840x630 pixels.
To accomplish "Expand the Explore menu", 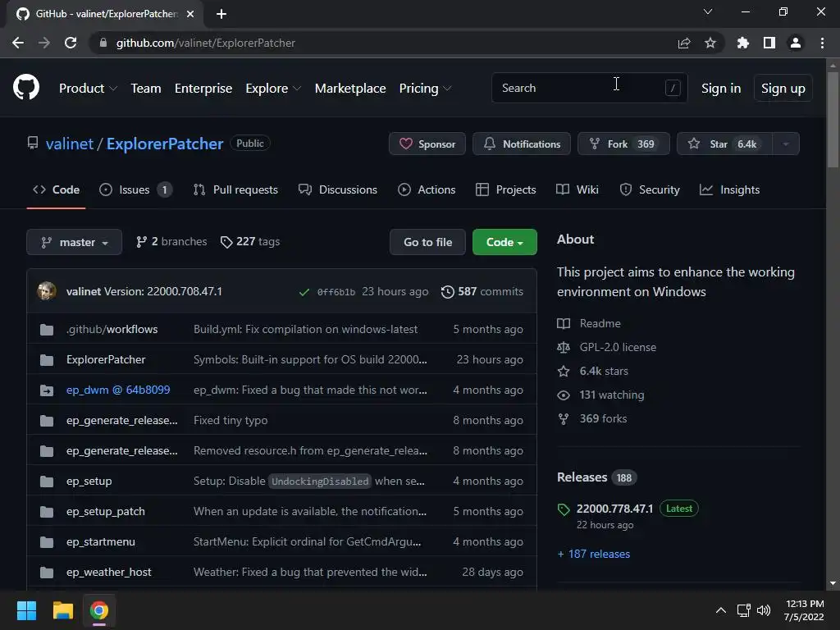I will pyautogui.click(x=273, y=89).
